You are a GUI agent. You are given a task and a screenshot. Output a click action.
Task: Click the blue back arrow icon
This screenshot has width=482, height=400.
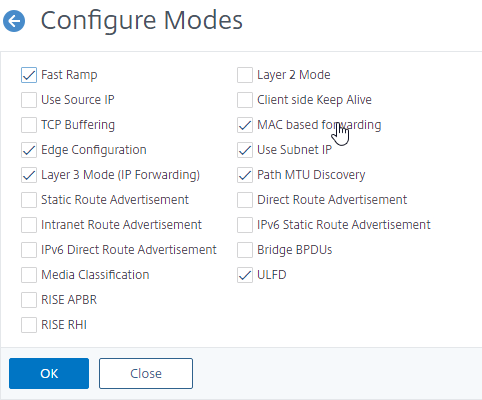(14, 21)
